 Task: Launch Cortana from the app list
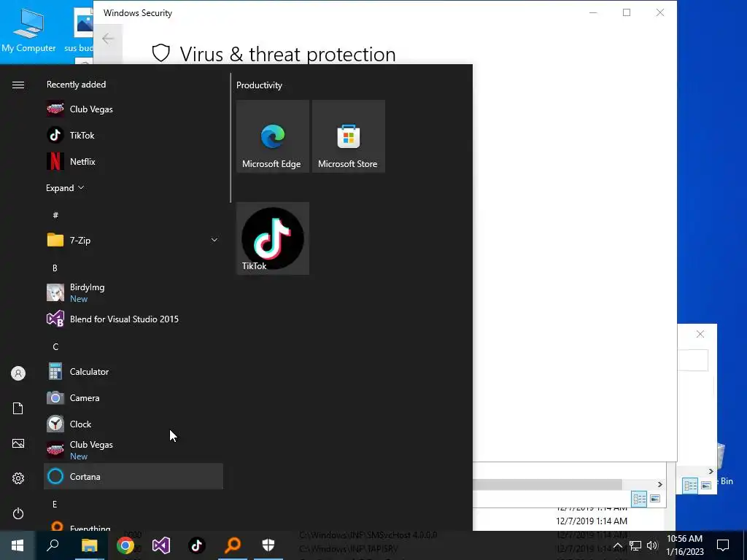133,476
